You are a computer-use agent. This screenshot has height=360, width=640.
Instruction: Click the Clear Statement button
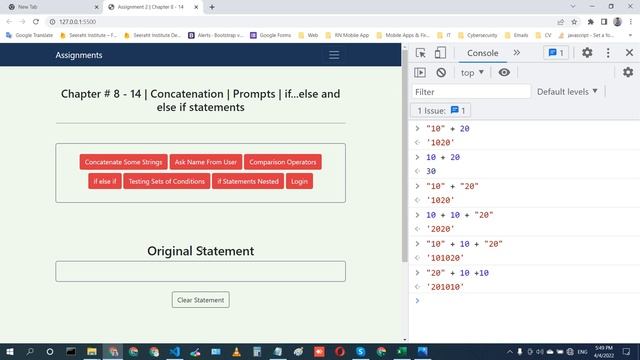(200, 300)
